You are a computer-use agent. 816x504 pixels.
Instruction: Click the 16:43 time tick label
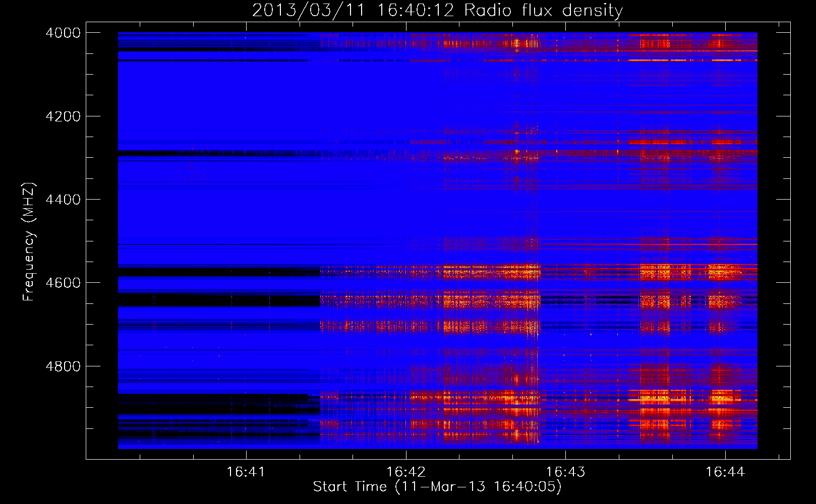(566, 472)
